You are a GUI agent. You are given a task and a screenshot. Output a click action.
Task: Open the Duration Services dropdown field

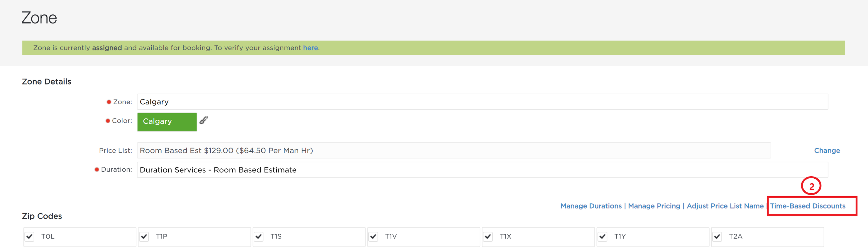(x=482, y=170)
